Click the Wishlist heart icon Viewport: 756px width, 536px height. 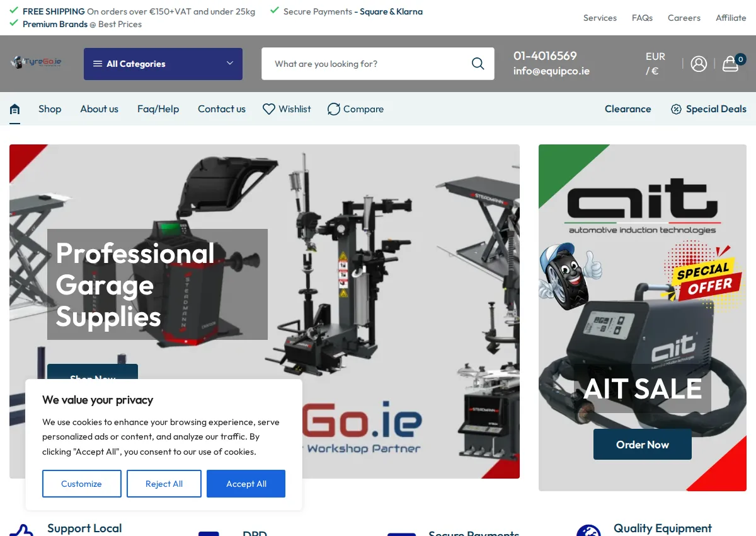(269, 109)
